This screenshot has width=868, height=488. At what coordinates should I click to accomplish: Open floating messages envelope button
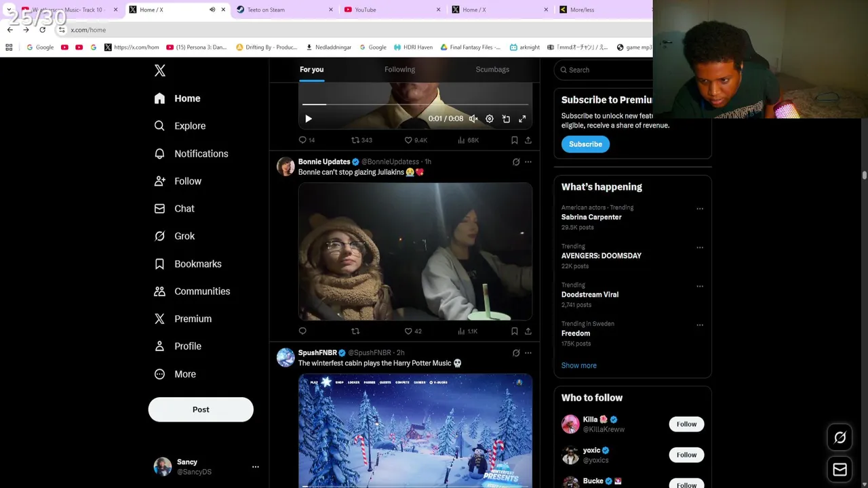click(x=840, y=470)
